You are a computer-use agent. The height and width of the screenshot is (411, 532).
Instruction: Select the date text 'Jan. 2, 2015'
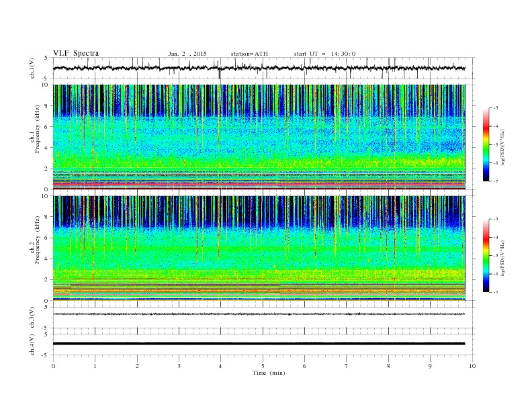pyautogui.click(x=187, y=54)
